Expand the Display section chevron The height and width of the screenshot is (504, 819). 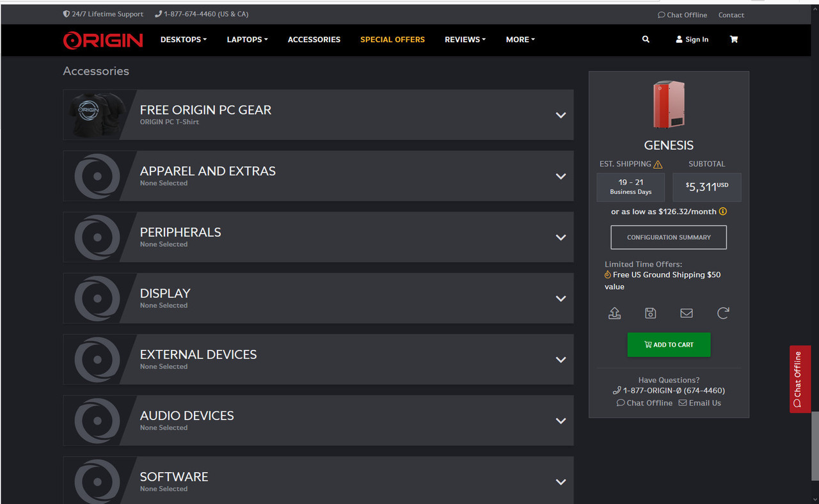pos(561,299)
